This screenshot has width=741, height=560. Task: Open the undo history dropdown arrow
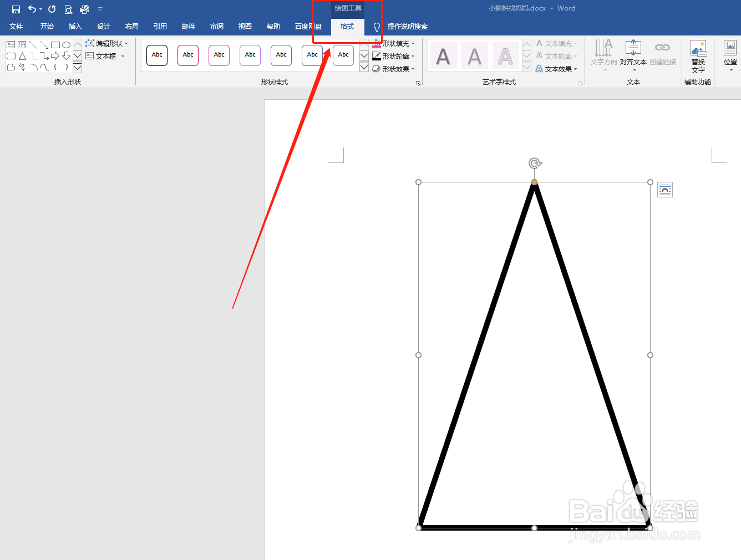[40, 9]
